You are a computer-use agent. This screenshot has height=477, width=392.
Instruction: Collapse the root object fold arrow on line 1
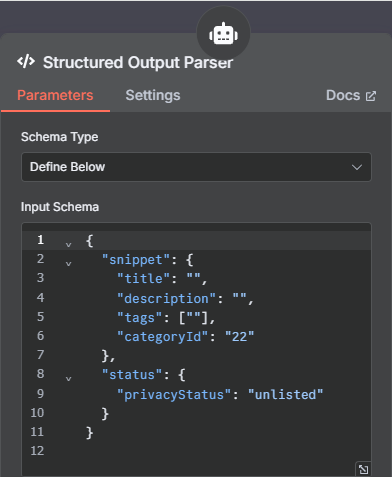(x=68, y=245)
